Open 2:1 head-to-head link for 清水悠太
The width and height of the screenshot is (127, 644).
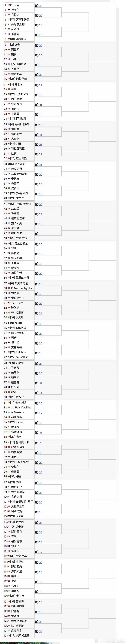click(x=40, y=135)
